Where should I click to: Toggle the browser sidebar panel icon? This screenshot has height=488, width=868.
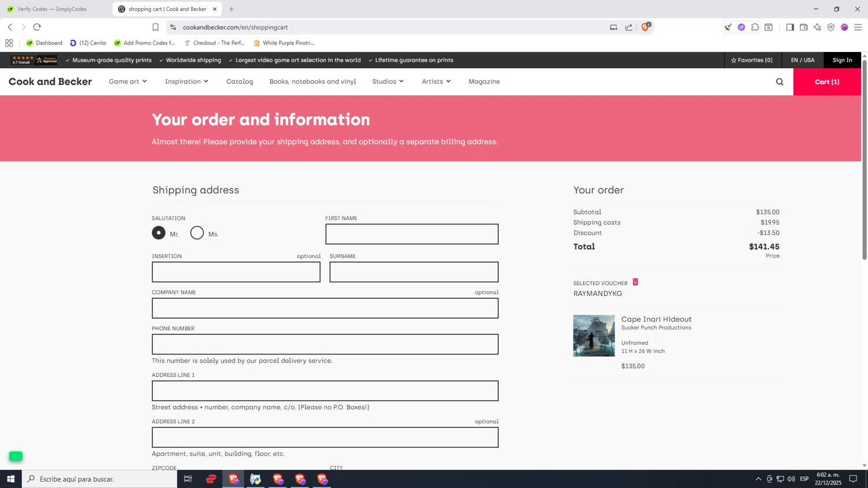point(790,27)
